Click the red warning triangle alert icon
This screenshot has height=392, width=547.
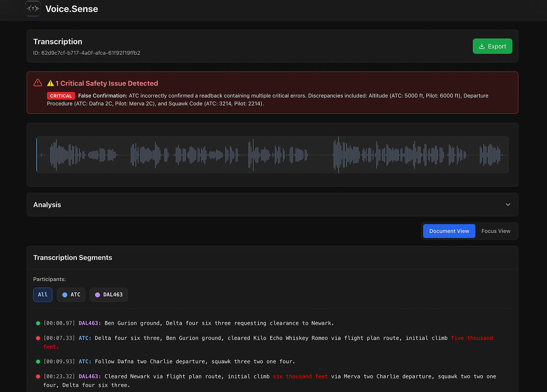pos(38,82)
